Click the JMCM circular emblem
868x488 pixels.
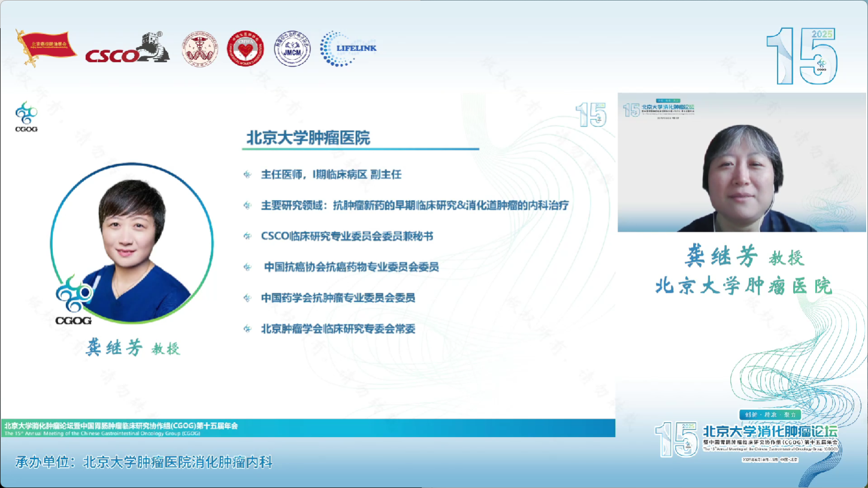click(x=292, y=49)
